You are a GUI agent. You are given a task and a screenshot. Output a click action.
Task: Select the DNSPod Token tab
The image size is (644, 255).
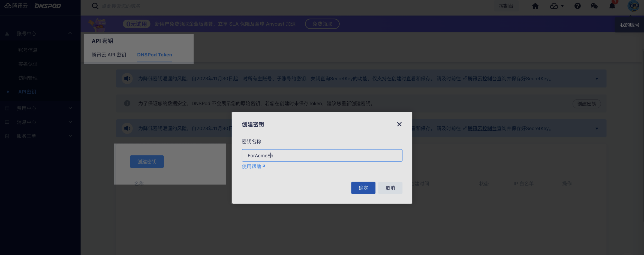click(154, 55)
